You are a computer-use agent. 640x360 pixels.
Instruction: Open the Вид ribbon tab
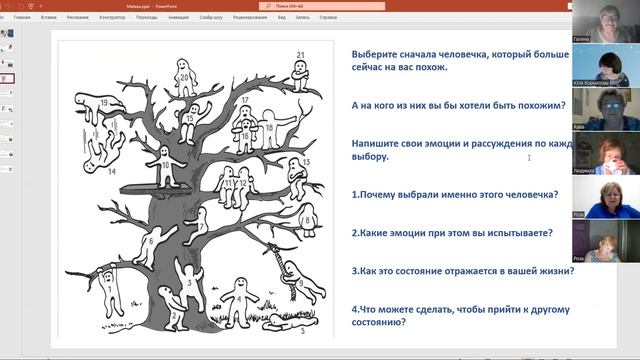point(282,18)
